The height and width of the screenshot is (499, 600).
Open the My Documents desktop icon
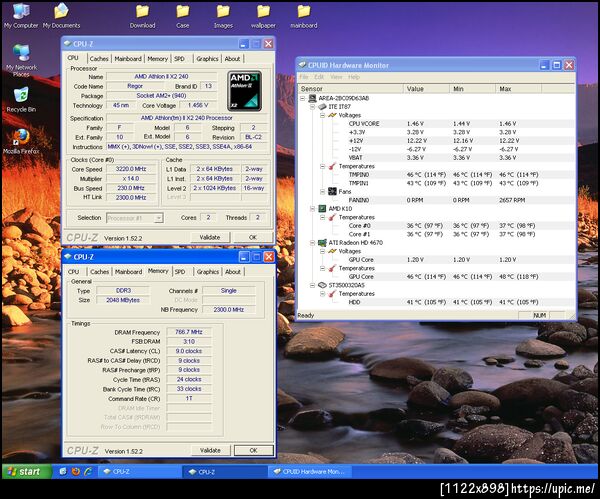(x=61, y=15)
